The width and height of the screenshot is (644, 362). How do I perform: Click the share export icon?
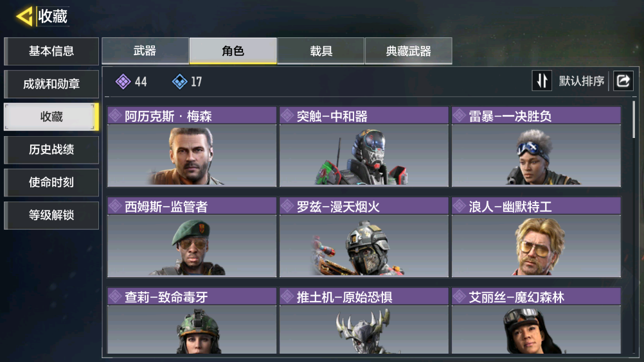623,81
